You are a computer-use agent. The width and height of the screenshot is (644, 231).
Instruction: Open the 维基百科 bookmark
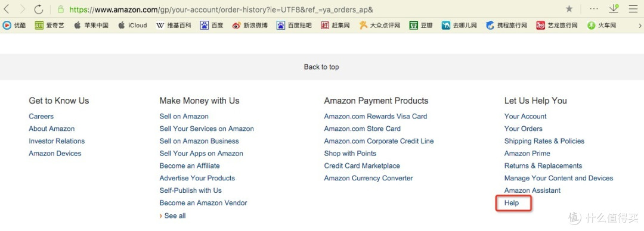(x=174, y=25)
